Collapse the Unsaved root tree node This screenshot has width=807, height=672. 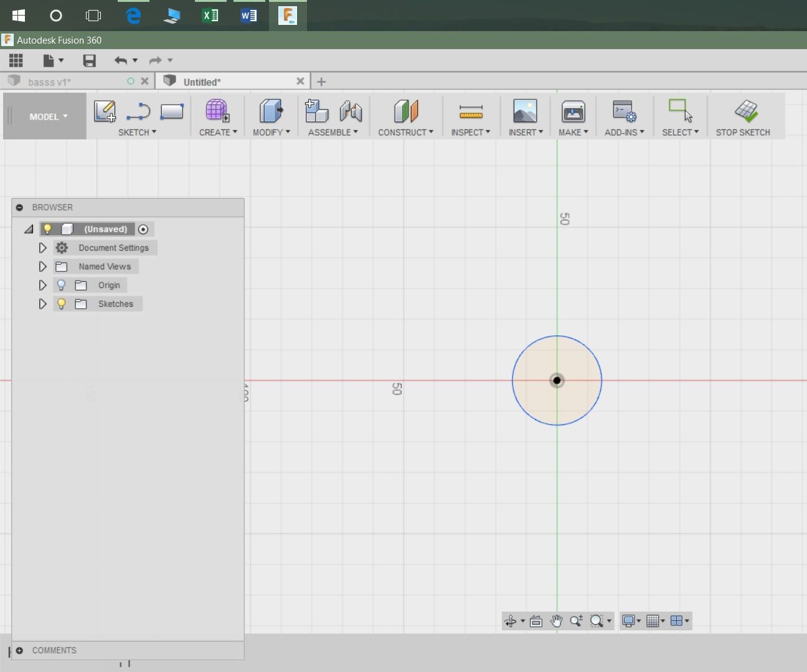pos(29,229)
